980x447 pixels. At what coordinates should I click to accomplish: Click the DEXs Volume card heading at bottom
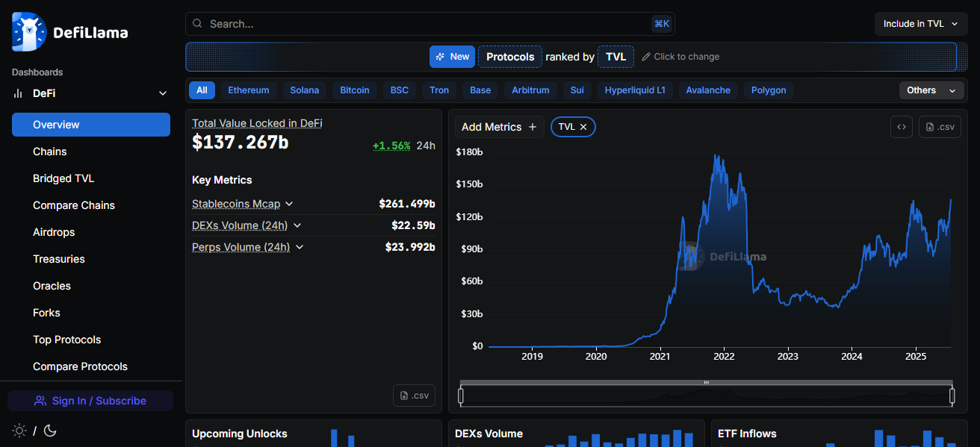click(x=489, y=434)
